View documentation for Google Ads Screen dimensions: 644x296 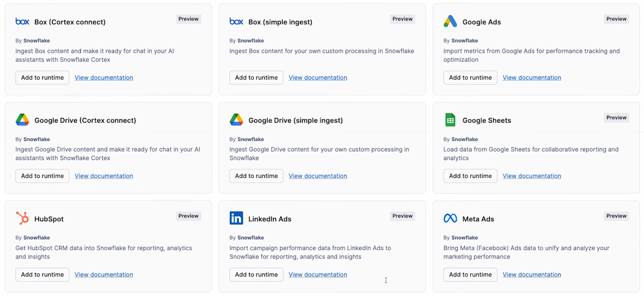point(532,78)
